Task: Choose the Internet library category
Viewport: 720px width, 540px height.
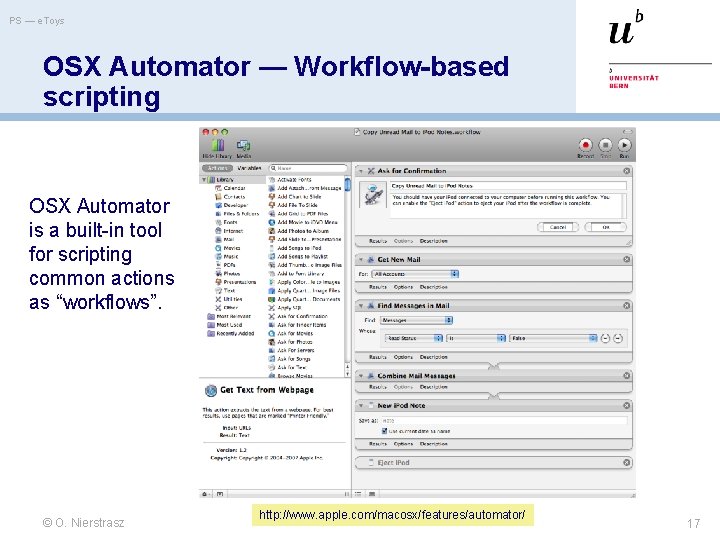Action: [x=229, y=231]
